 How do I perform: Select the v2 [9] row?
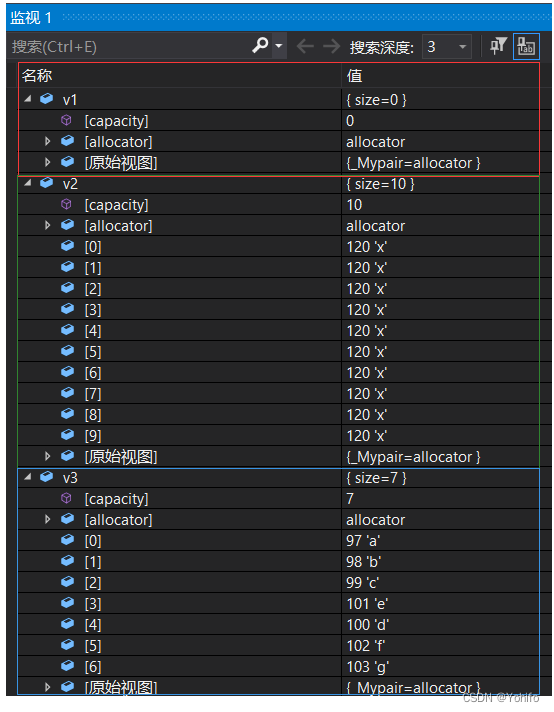coord(278,435)
